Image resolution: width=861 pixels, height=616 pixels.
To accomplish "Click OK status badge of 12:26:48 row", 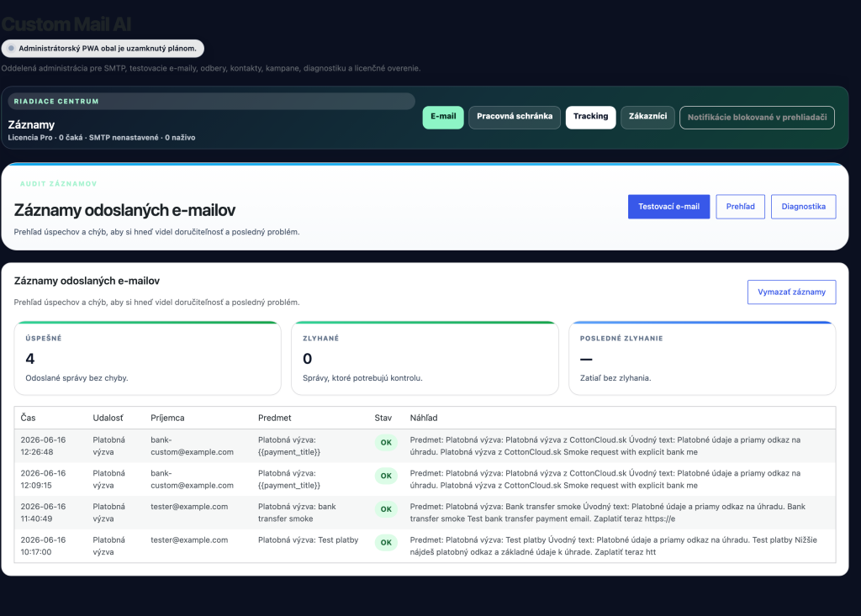I will click(386, 443).
